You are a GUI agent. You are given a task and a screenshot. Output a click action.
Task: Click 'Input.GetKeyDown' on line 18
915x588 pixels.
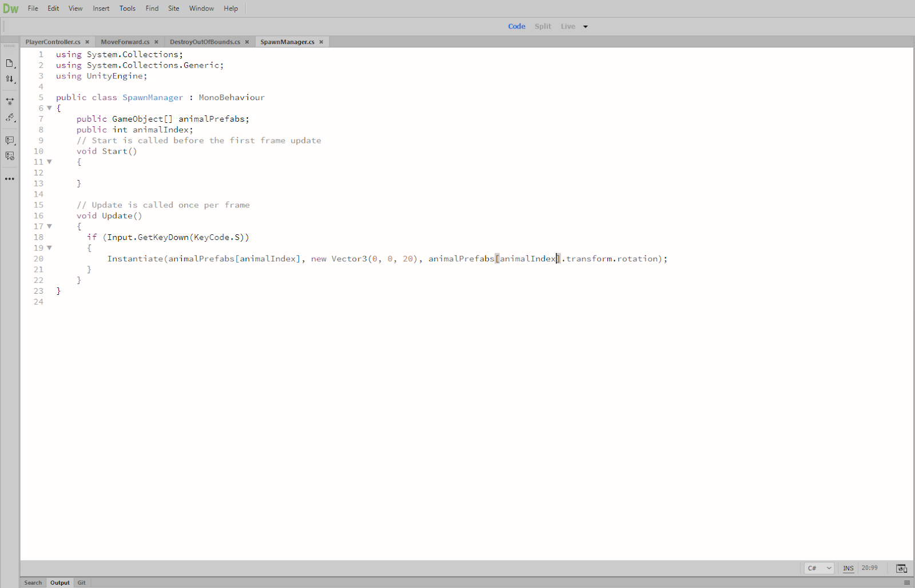(148, 237)
